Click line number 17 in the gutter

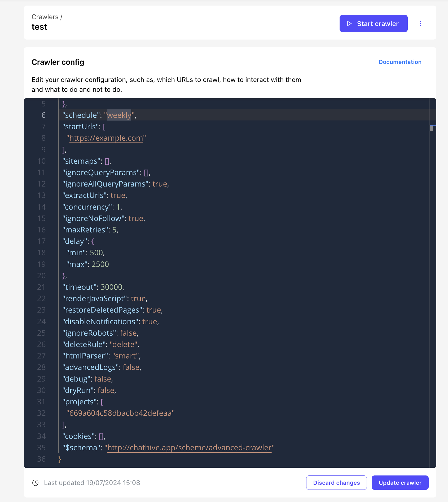pyautogui.click(x=41, y=241)
